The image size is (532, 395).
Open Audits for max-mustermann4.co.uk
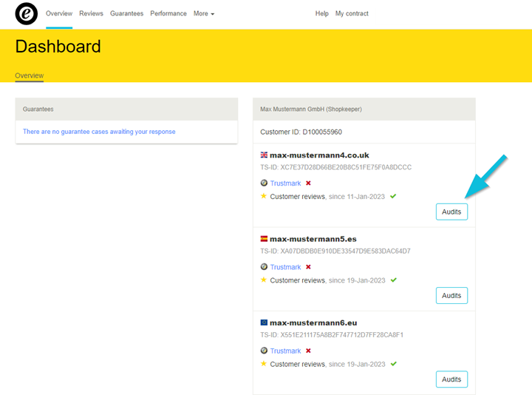coord(451,212)
